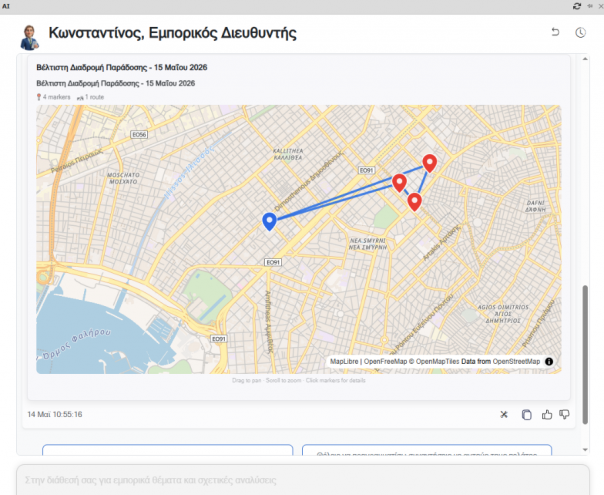Click the chat scrollbar down arrow
Screen dimensions: 604x495
(585, 450)
